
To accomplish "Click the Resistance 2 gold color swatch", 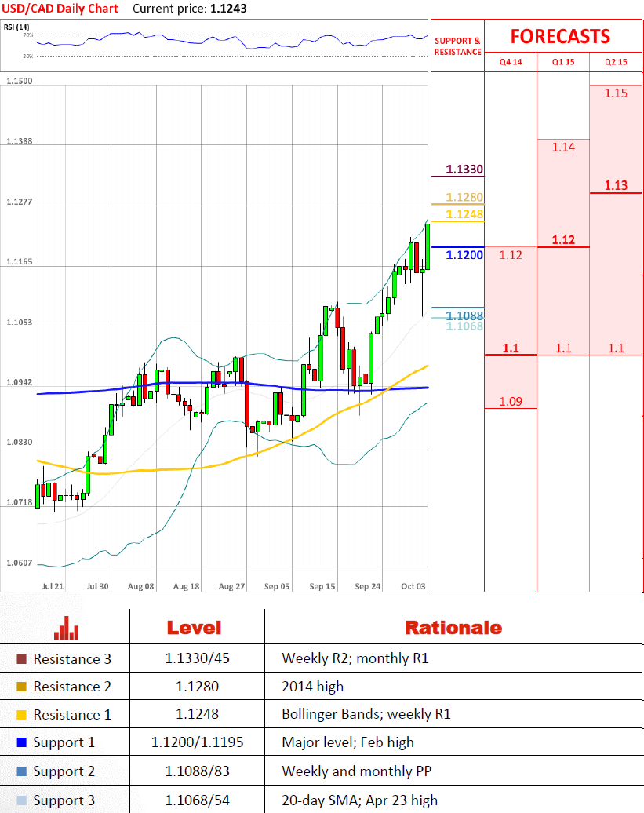I will tap(21, 687).
